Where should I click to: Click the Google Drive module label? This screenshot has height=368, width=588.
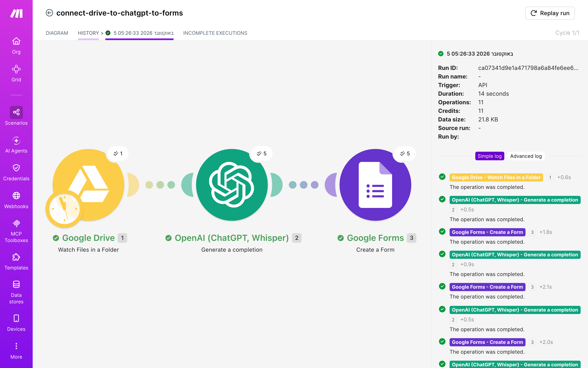point(88,238)
